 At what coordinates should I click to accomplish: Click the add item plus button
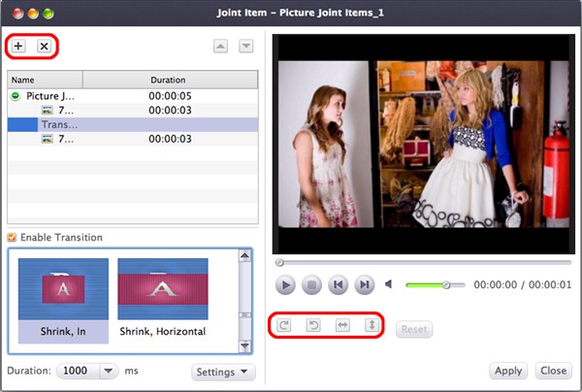(18, 46)
